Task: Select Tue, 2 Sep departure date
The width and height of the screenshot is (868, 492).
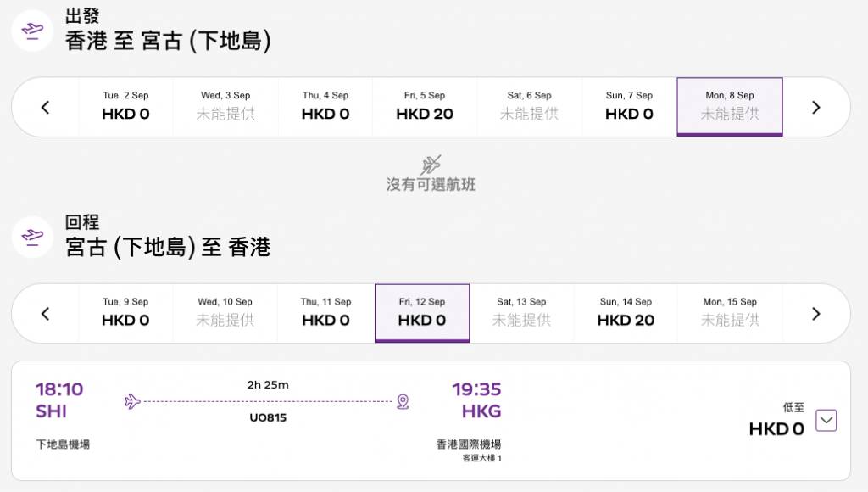Action: (125, 107)
